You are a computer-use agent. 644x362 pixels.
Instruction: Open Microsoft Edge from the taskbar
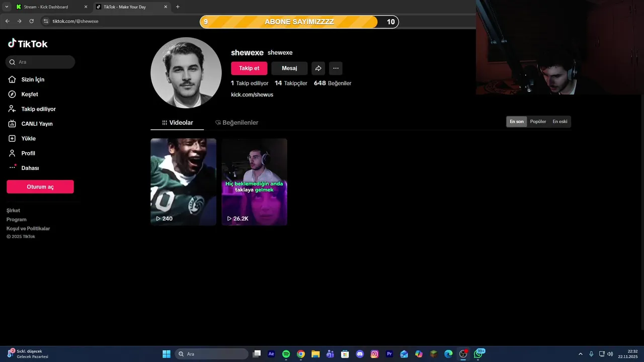point(448,354)
